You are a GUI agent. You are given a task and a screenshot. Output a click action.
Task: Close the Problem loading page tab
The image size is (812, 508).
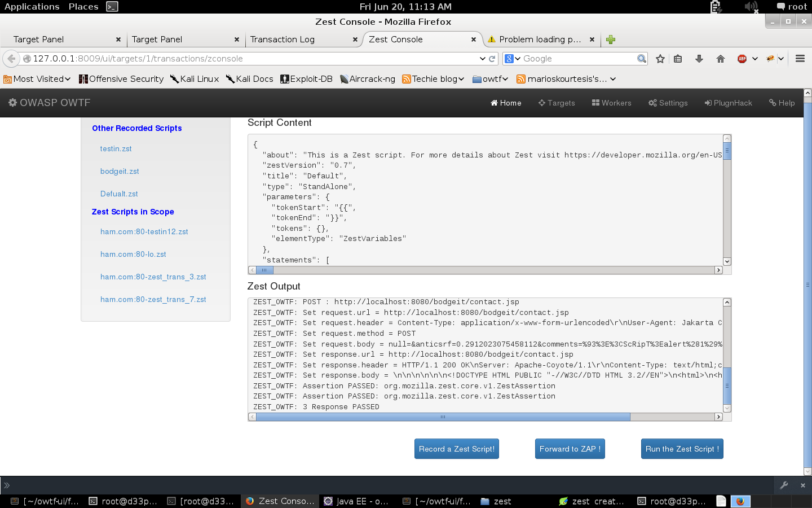coord(592,40)
